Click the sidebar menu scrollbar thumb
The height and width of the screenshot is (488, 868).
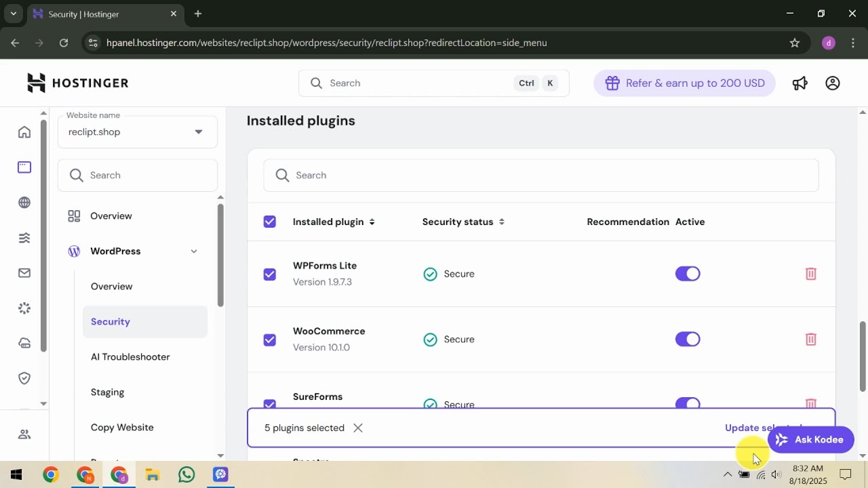point(220,254)
